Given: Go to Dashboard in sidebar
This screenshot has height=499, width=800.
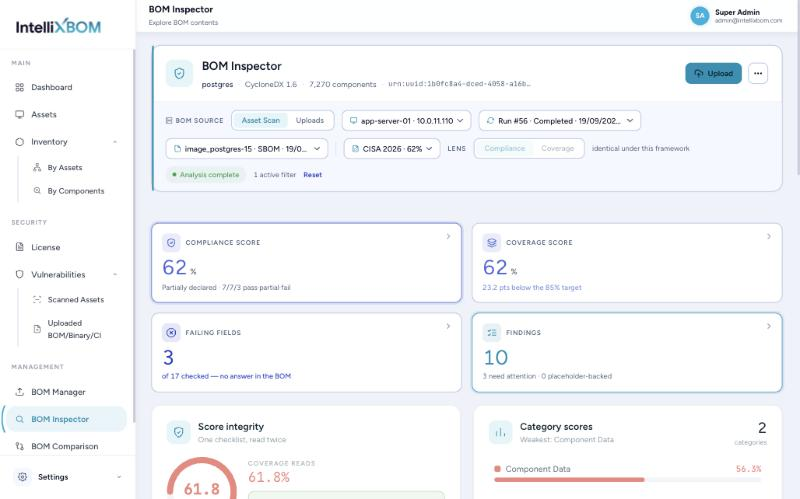Looking at the screenshot, I should click(x=65, y=87).
